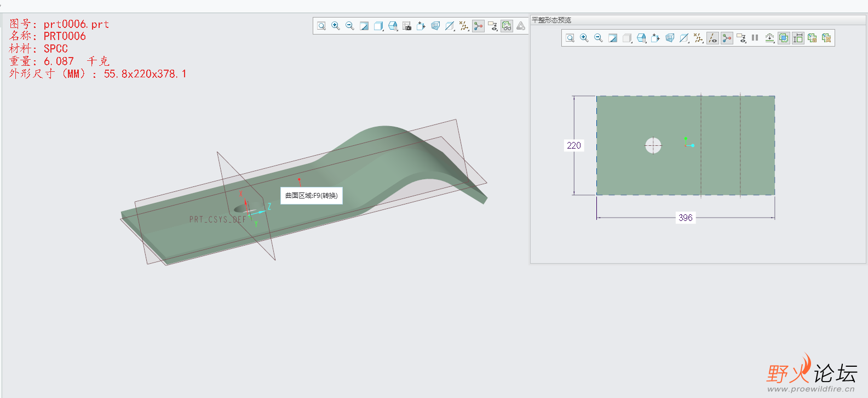Click view normal icon in preview toolbar

[x=656, y=38]
